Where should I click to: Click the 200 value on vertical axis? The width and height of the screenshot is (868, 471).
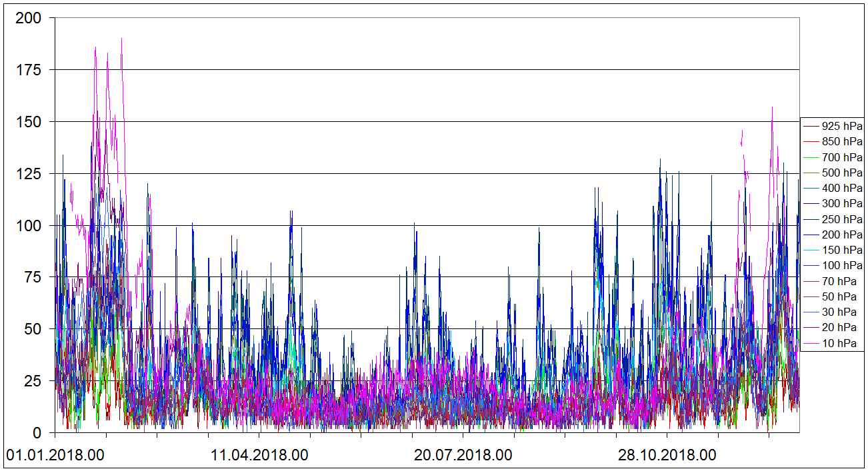[x=28, y=19]
